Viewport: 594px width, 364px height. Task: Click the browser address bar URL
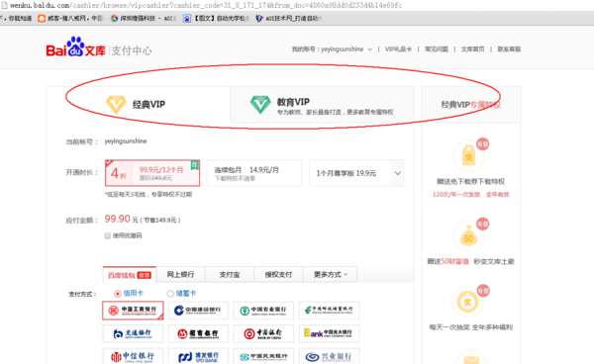207,5
